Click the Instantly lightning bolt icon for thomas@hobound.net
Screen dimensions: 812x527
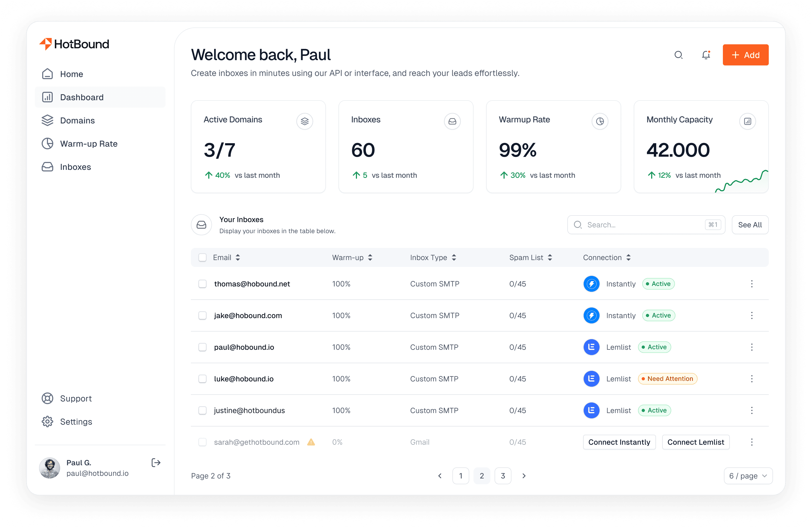point(591,284)
